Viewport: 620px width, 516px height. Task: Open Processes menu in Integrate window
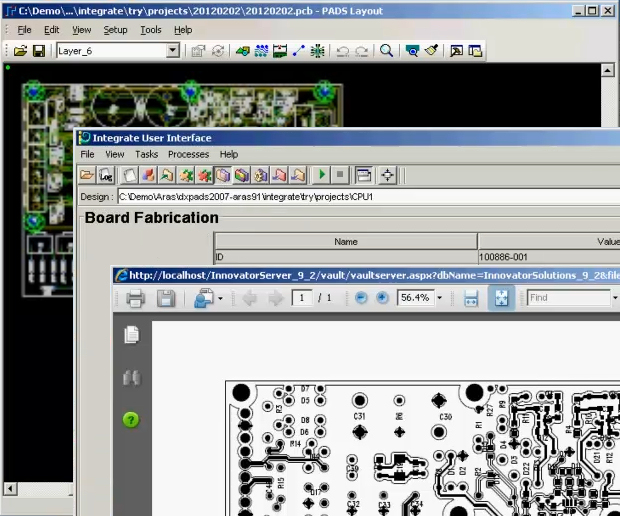[189, 154]
